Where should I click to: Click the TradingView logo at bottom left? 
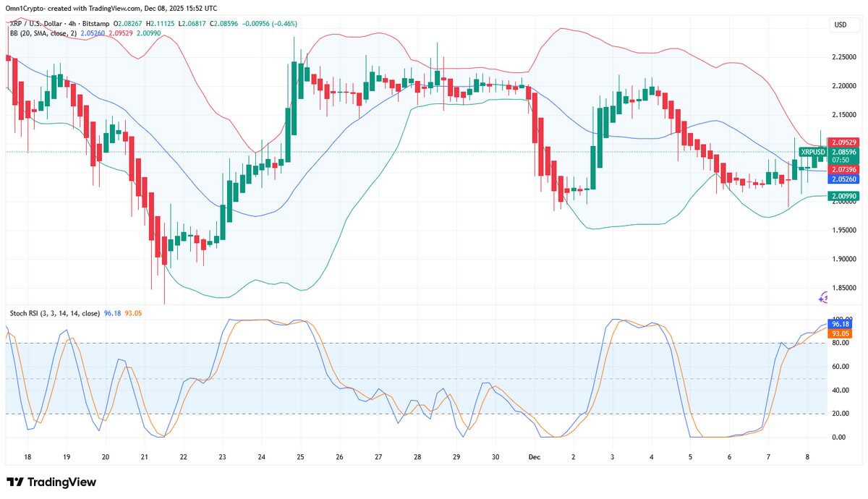pos(51,482)
